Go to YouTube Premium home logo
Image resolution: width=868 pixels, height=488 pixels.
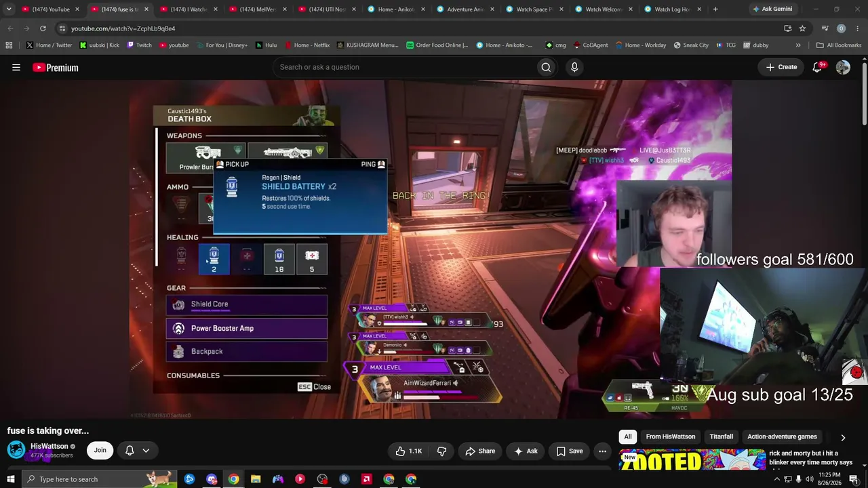pyautogui.click(x=56, y=67)
